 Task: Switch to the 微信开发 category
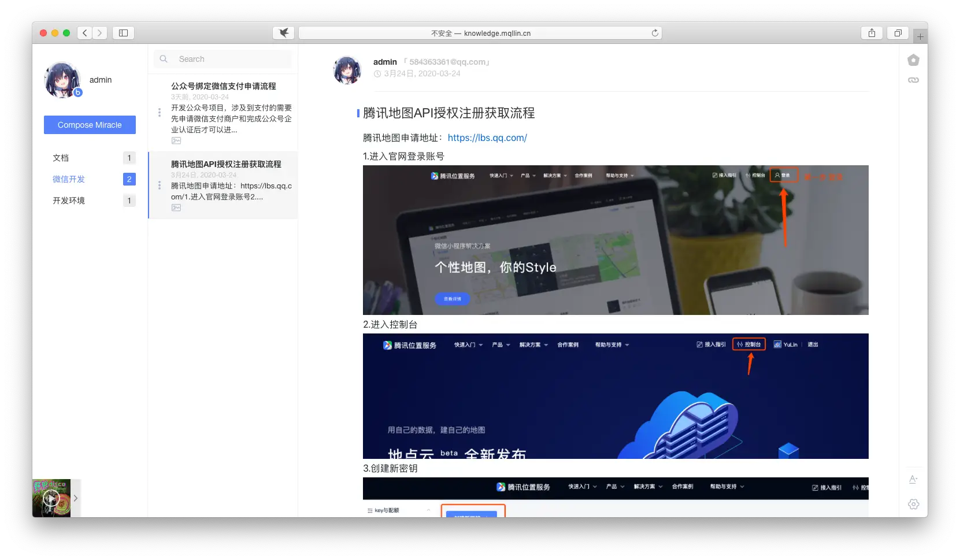point(68,179)
